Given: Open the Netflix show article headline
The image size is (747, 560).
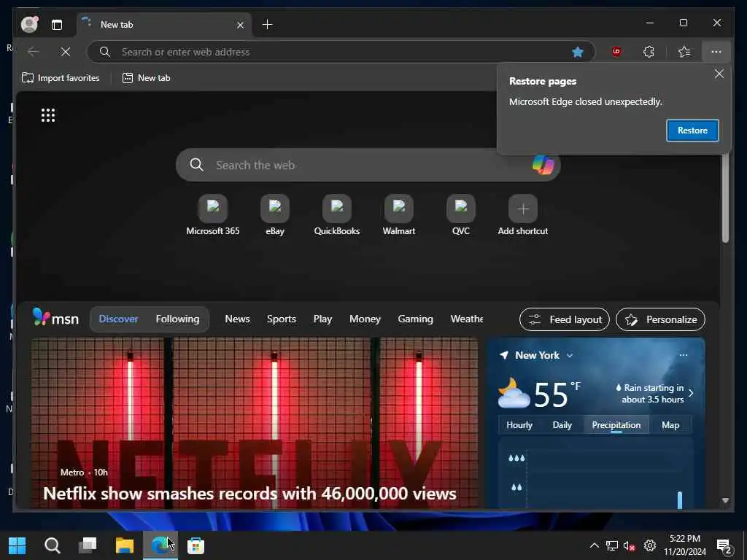Looking at the screenshot, I should coord(249,494).
